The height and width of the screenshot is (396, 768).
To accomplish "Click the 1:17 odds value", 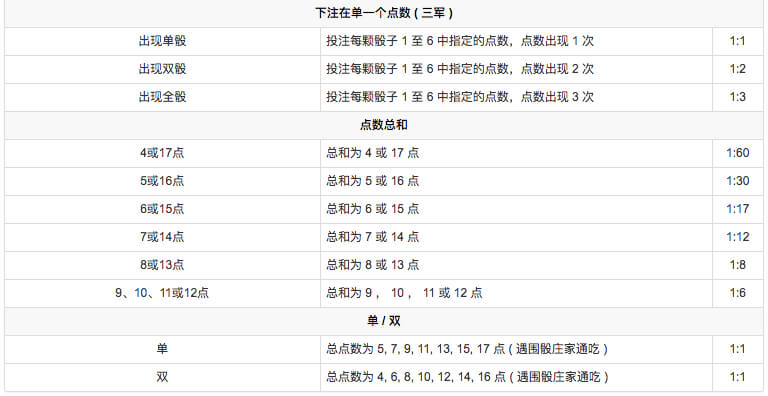I will 738,209.
